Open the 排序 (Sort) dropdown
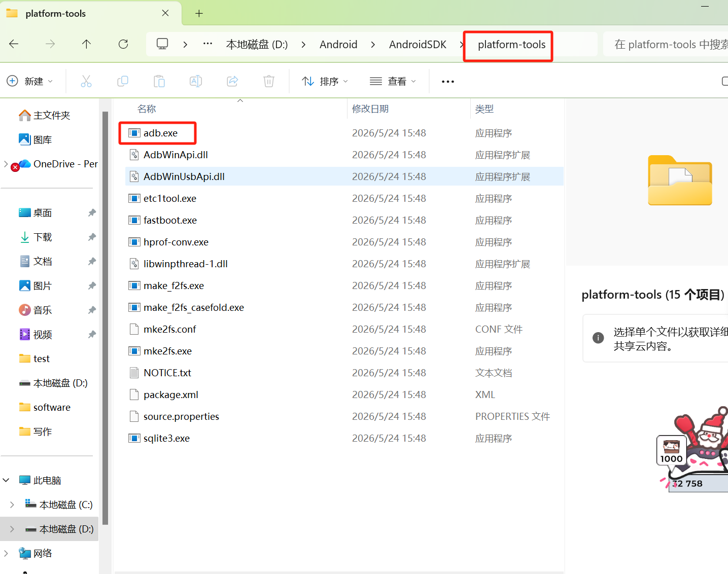Screen dimensions: 728x574 325,81
